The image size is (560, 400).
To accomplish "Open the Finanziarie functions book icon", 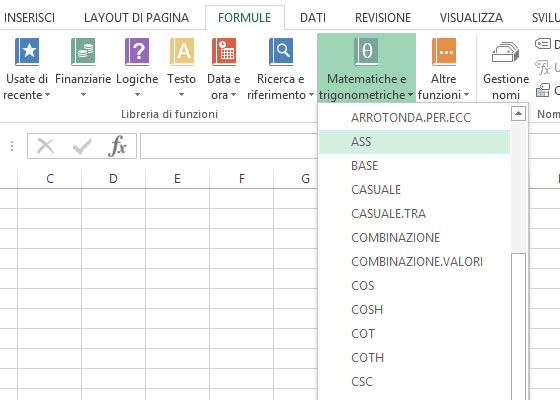I will click(x=83, y=52).
